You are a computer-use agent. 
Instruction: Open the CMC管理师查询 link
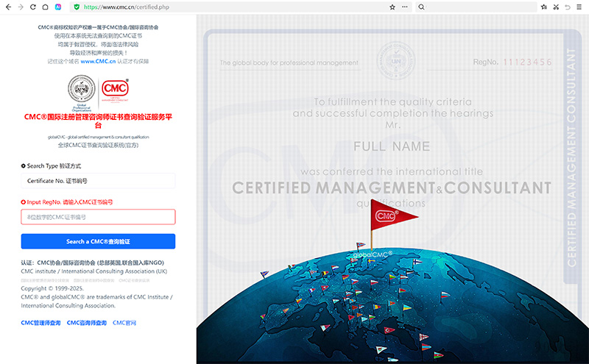pyautogui.click(x=40, y=323)
